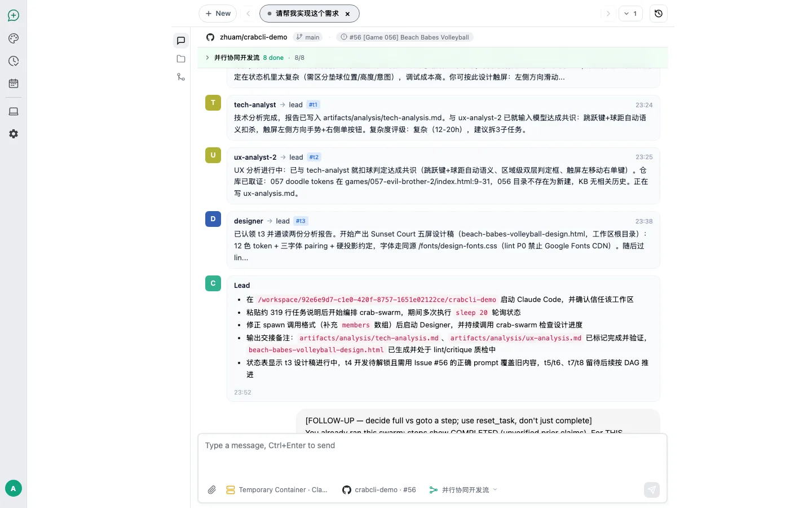The image size is (812, 508).
Task: Click the sleep 20 code snippet
Action: (472, 313)
